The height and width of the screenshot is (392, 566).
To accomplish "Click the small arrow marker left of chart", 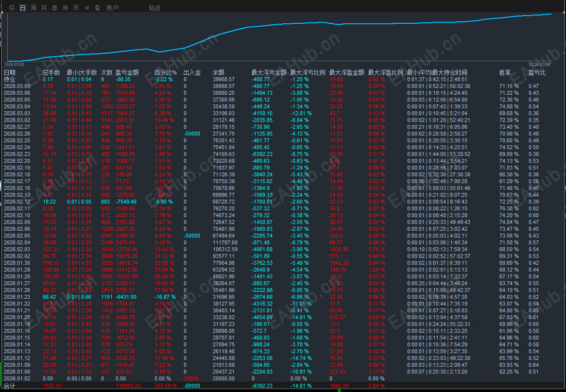I will [x=2, y=13].
